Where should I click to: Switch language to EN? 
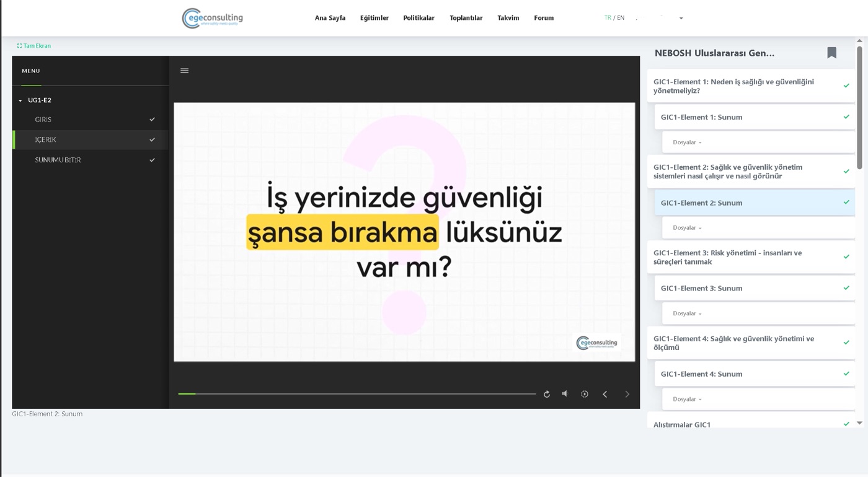(621, 18)
